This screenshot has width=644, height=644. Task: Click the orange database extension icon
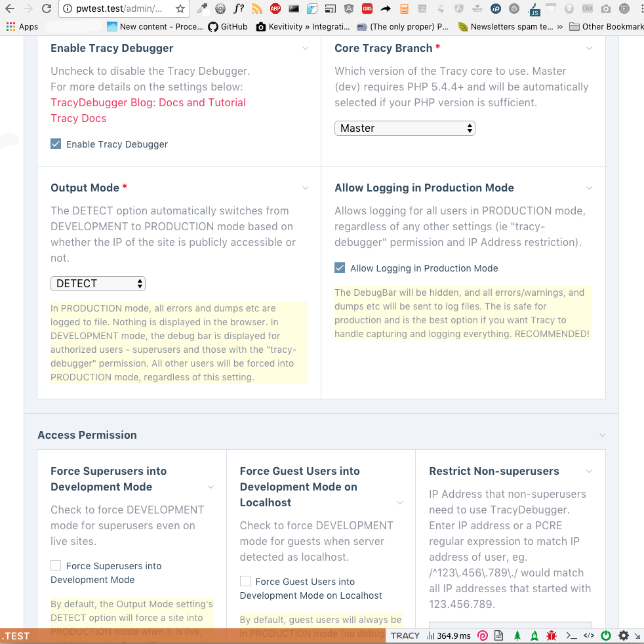(x=404, y=9)
